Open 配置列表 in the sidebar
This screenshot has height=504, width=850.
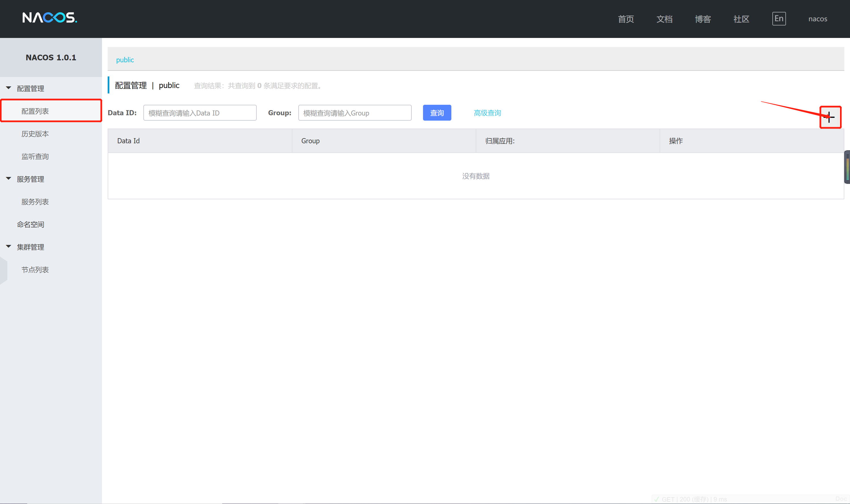(x=35, y=111)
